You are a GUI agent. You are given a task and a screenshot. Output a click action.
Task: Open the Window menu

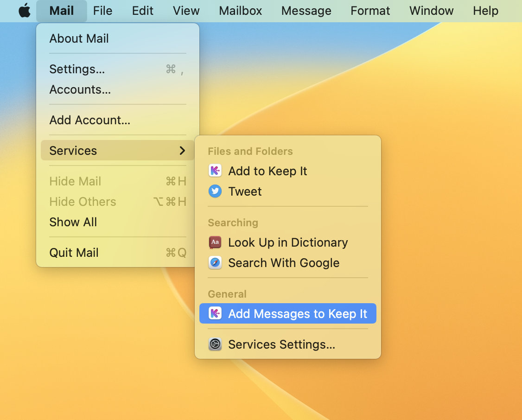(x=432, y=11)
